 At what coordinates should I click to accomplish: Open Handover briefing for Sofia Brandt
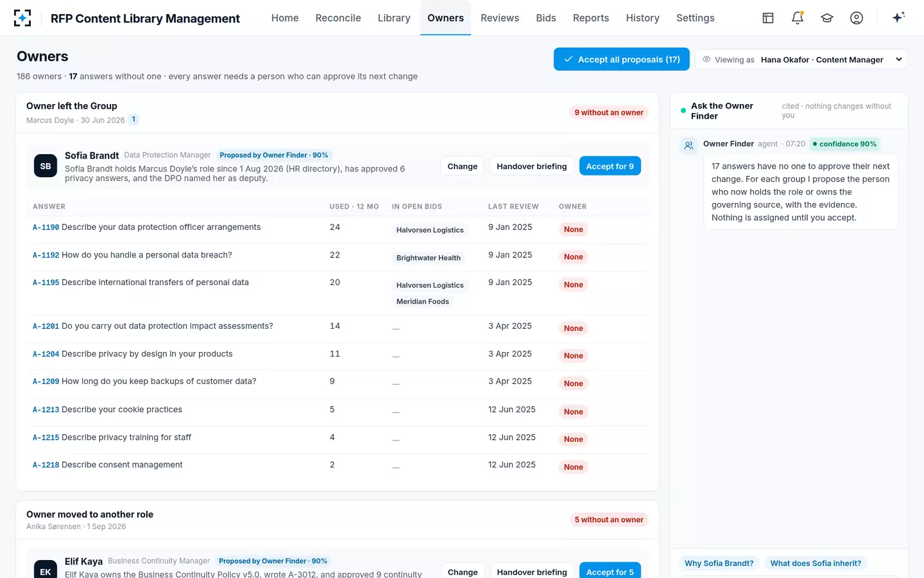click(x=532, y=166)
